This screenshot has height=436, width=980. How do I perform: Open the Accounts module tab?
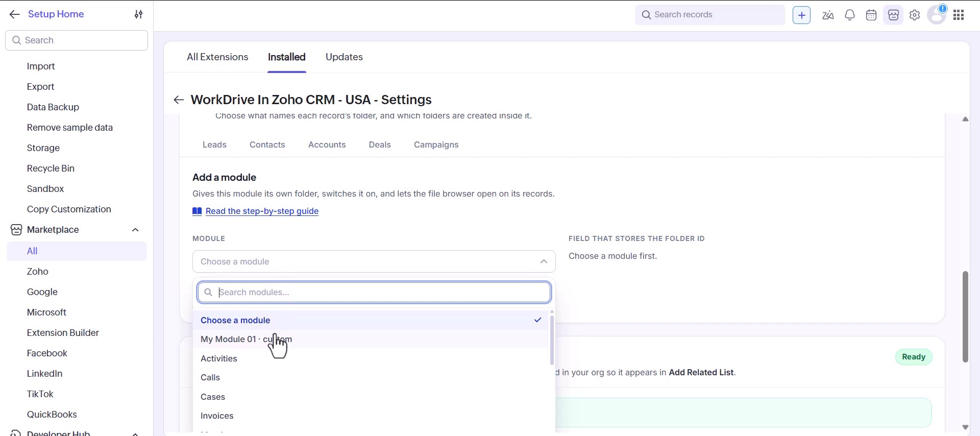(x=327, y=145)
